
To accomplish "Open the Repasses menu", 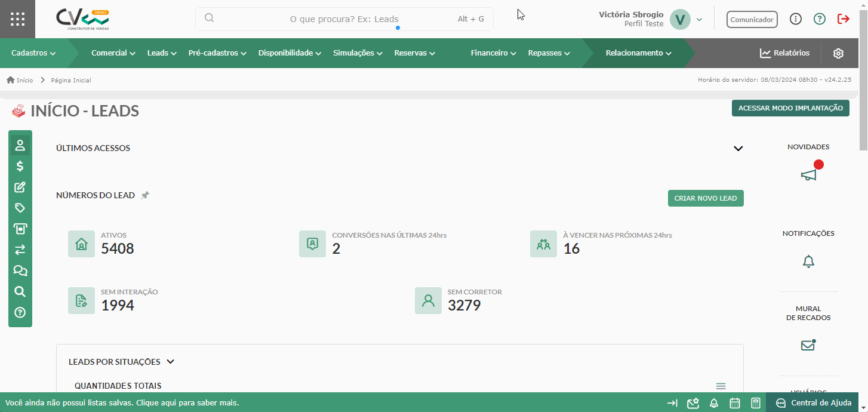I will coord(549,53).
